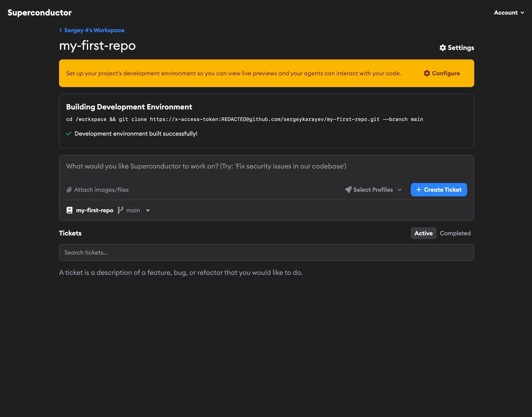Click inside the Search tickets field
532x417 pixels.
pos(266,252)
